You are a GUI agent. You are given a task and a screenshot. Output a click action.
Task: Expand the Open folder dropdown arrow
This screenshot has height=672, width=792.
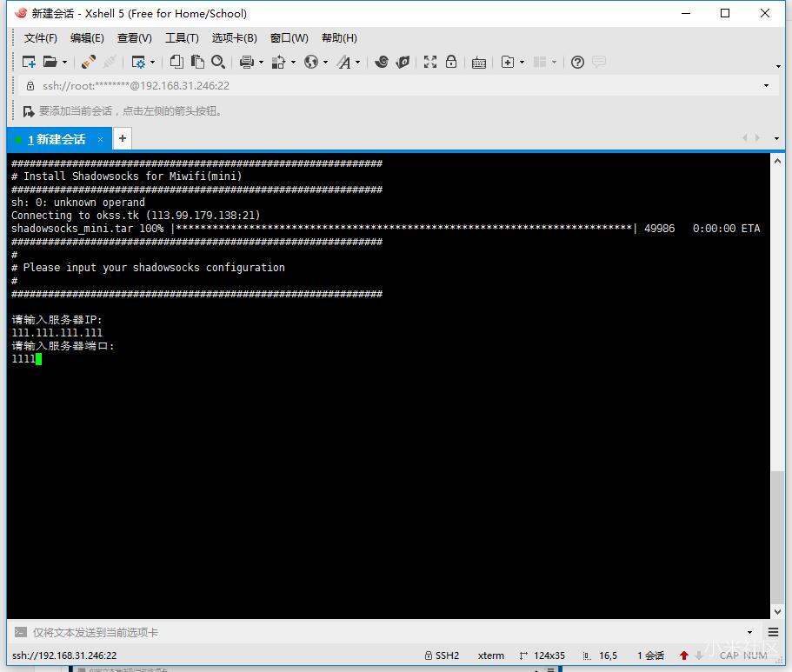click(64, 63)
